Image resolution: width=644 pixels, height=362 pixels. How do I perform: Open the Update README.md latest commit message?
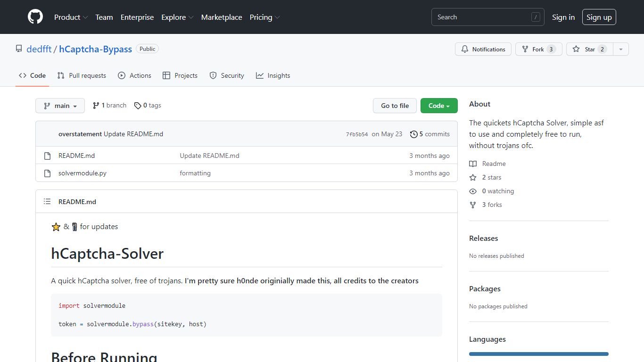coord(133,134)
